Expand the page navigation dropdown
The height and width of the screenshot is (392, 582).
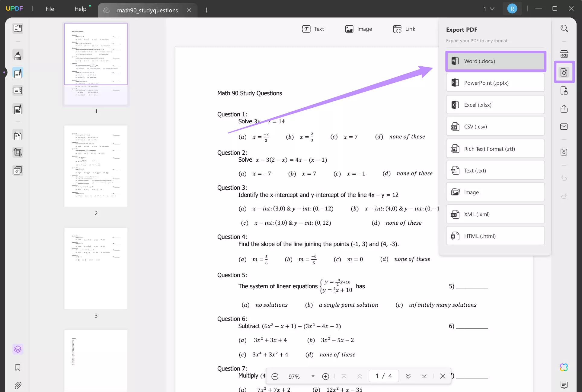(488, 8)
